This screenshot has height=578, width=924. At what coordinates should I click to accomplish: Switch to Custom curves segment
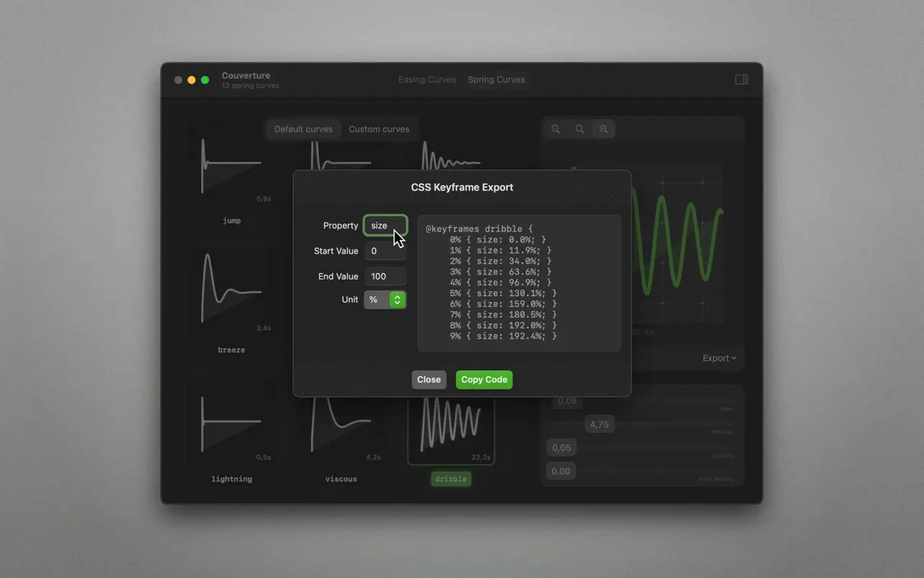(379, 129)
